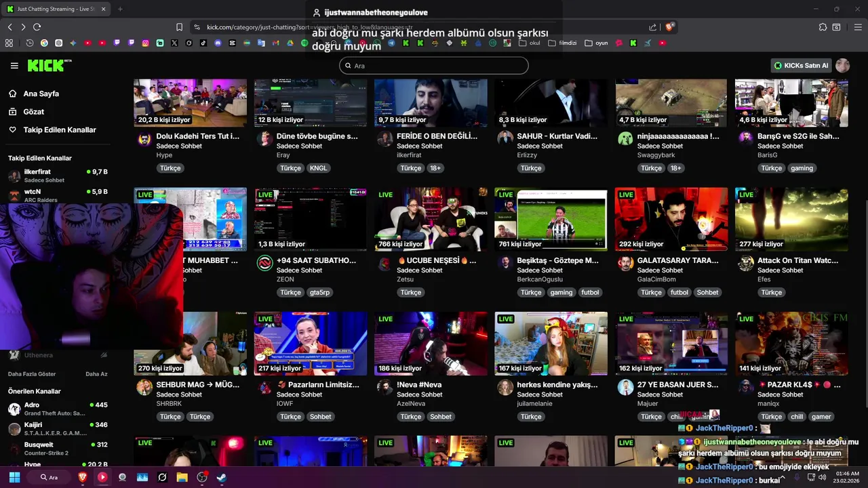Click Daha Az to collapse list
The image size is (868, 488).
[96, 374]
